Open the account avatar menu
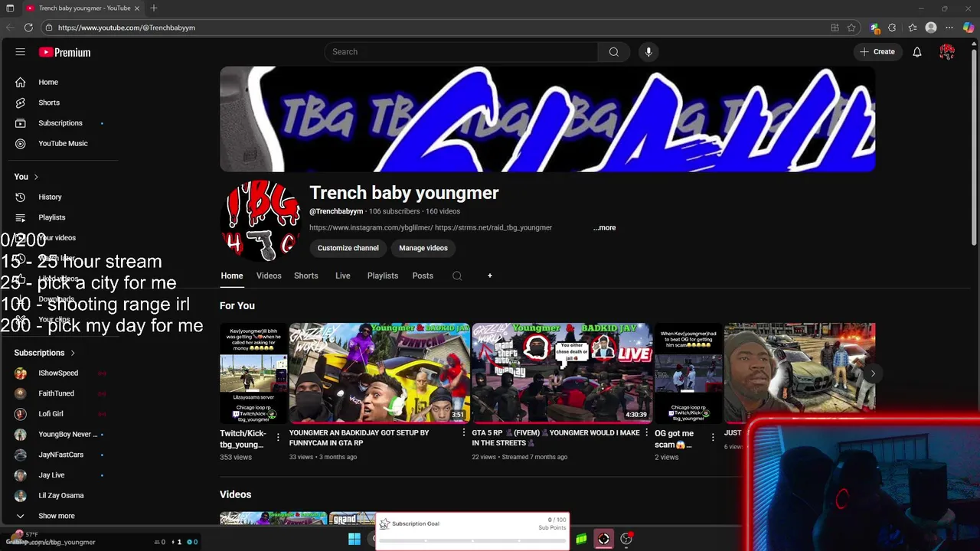980x551 pixels. 947,52
